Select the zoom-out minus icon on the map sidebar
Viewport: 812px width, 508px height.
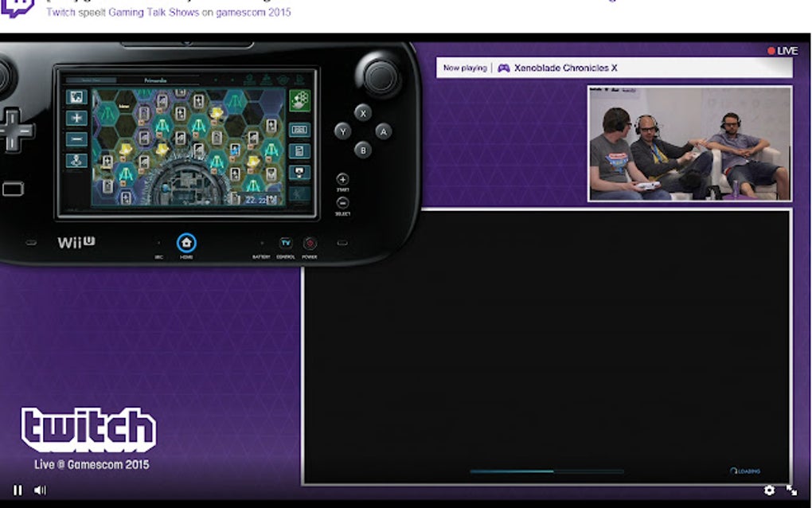click(x=76, y=138)
